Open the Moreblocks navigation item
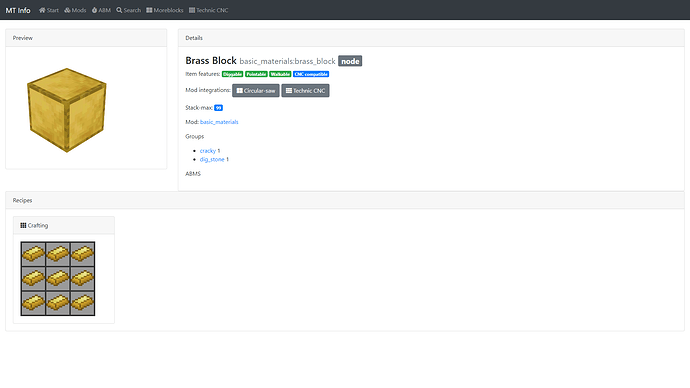 (x=165, y=10)
